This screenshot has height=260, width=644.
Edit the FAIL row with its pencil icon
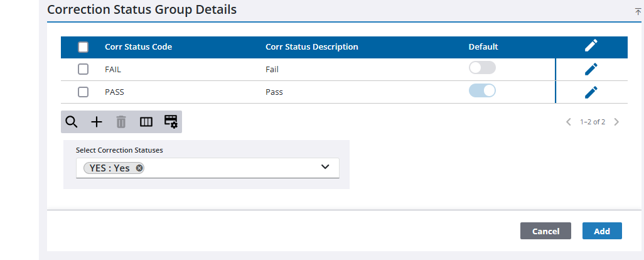(x=591, y=70)
